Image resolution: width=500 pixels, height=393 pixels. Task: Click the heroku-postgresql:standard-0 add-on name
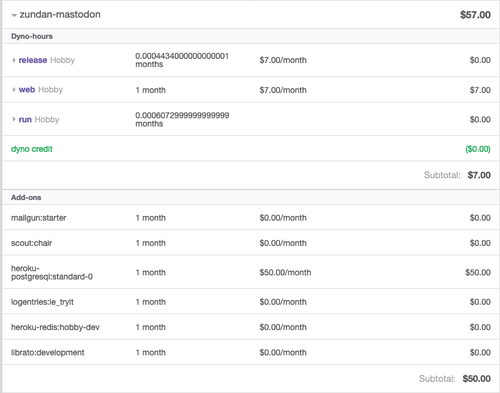pos(52,272)
